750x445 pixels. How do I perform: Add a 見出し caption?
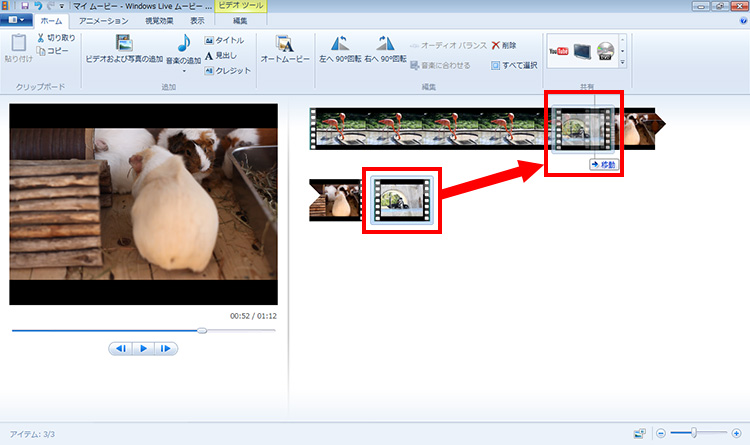pos(221,56)
